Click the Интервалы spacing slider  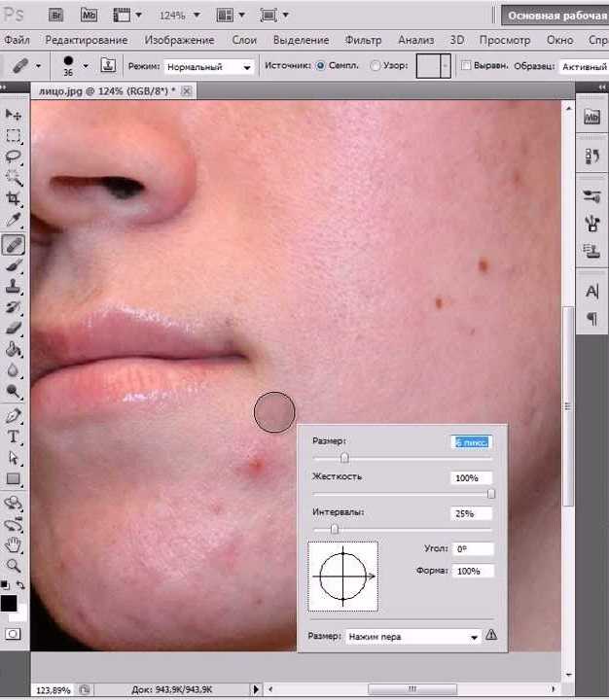coord(402,530)
